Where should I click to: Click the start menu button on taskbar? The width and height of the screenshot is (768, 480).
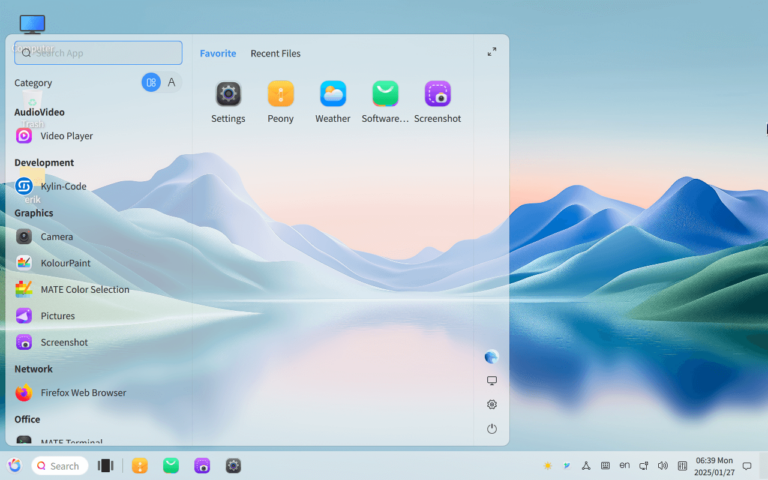(15, 465)
